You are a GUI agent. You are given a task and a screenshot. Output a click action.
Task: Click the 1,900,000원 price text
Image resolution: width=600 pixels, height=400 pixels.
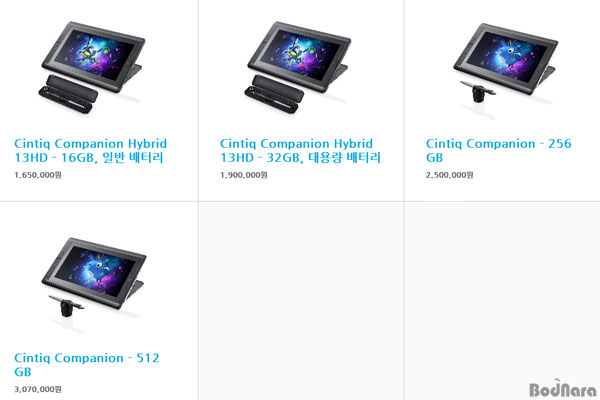[244, 175]
